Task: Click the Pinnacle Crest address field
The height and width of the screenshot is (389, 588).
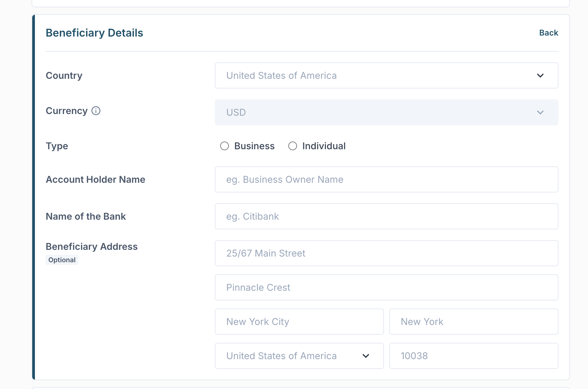Action: pyautogui.click(x=387, y=287)
